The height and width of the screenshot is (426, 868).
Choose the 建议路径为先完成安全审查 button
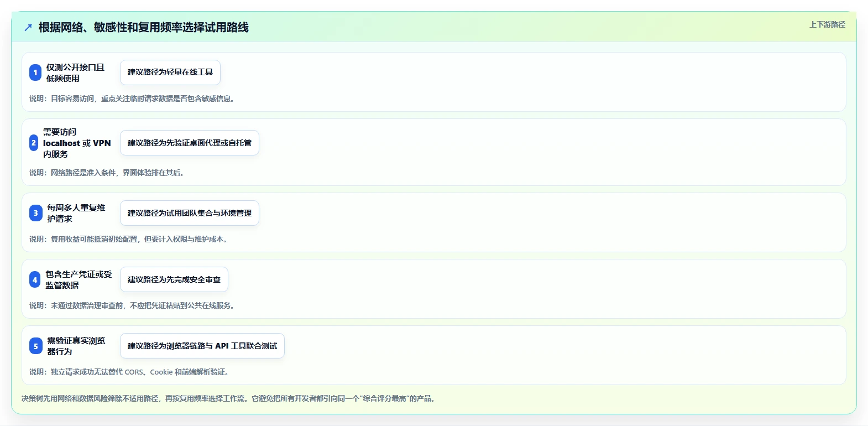174,279
